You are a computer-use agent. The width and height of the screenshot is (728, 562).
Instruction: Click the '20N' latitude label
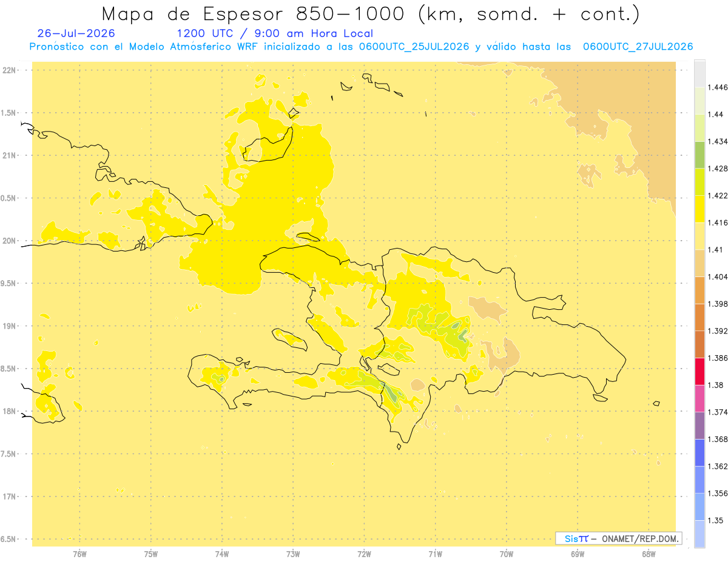coord(9,241)
